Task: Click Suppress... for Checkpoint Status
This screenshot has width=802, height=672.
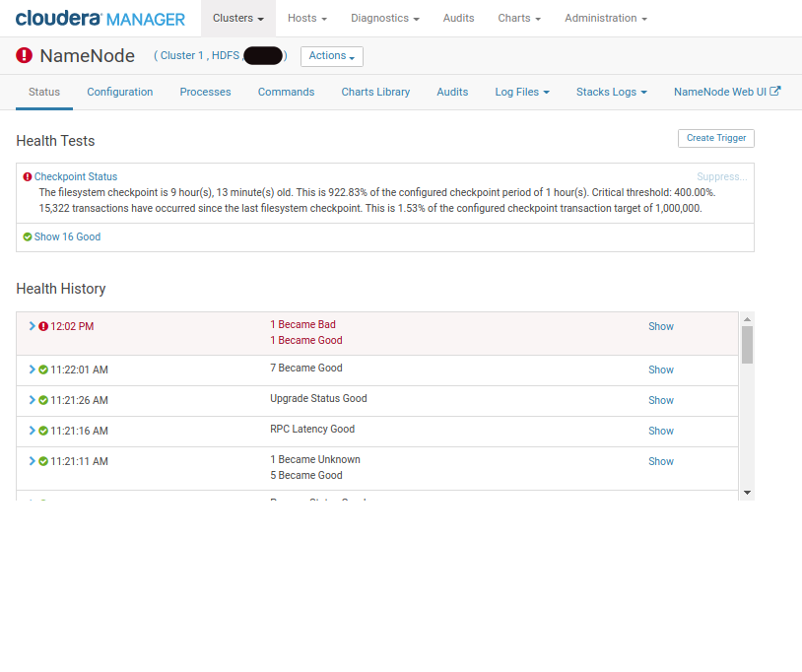Action: pos(721,177)
